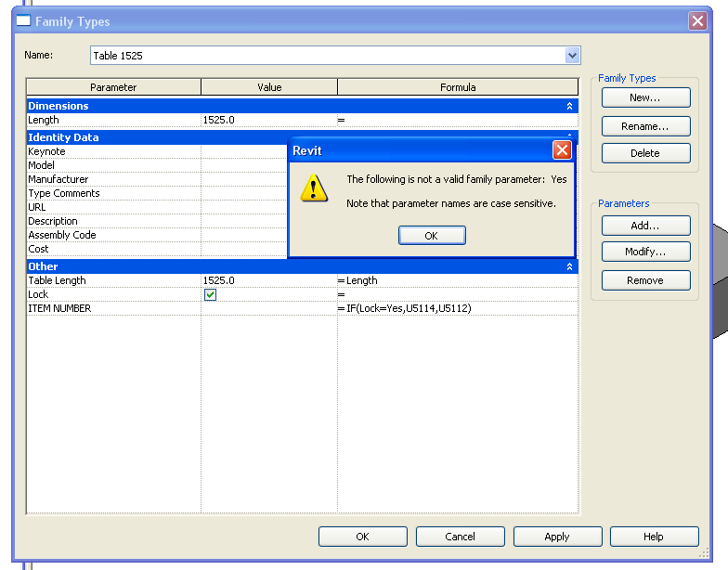Select the Type Comments parameter row
728x570 pixels.
pyautogui.click(x=157, y=193)
